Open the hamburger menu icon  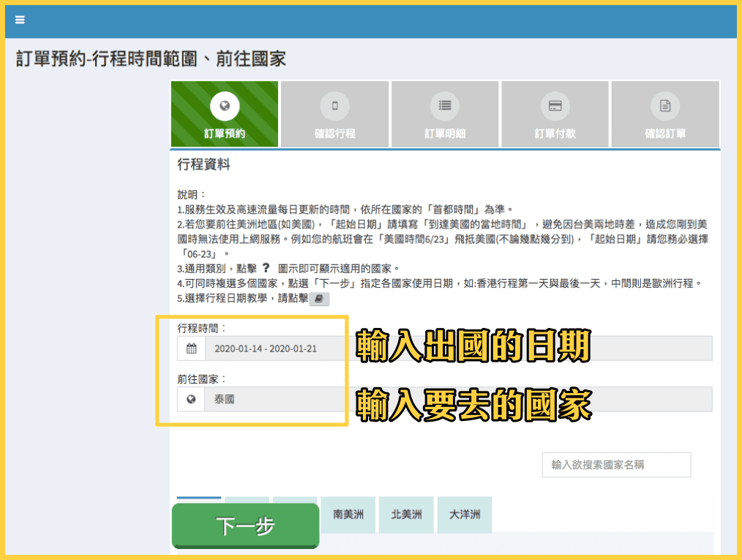pos(20,20)
